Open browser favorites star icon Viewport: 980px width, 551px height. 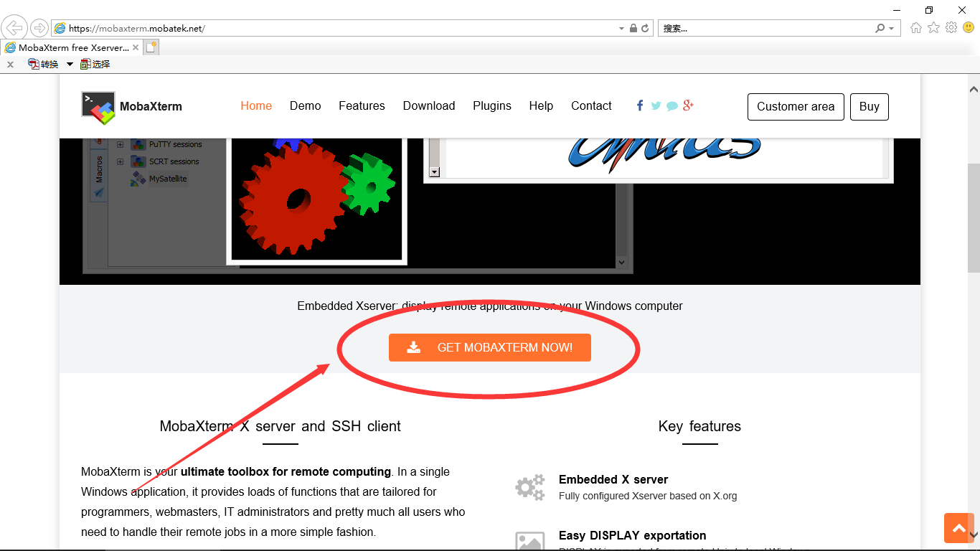933,28
